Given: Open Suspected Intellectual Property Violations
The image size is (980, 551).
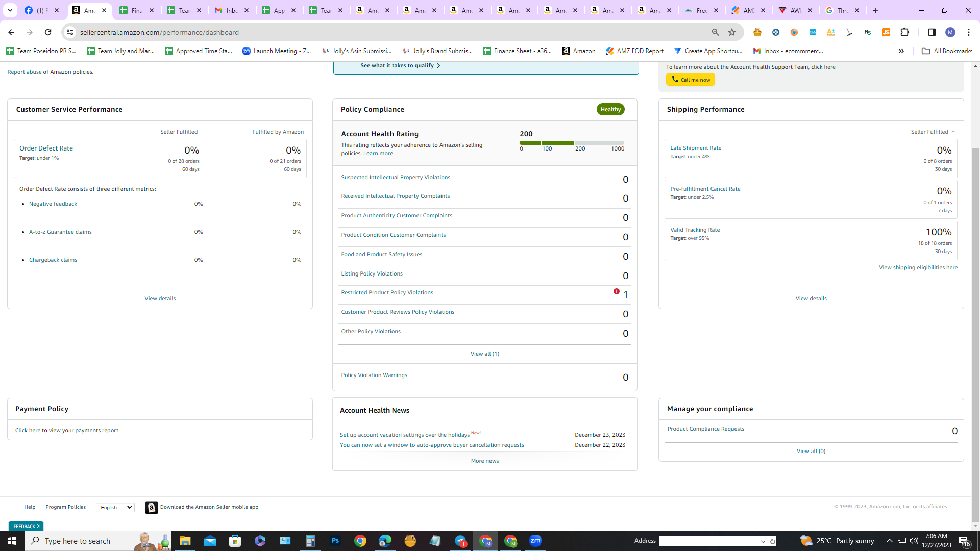Looking at the screenshot, I should coord(396,177).
